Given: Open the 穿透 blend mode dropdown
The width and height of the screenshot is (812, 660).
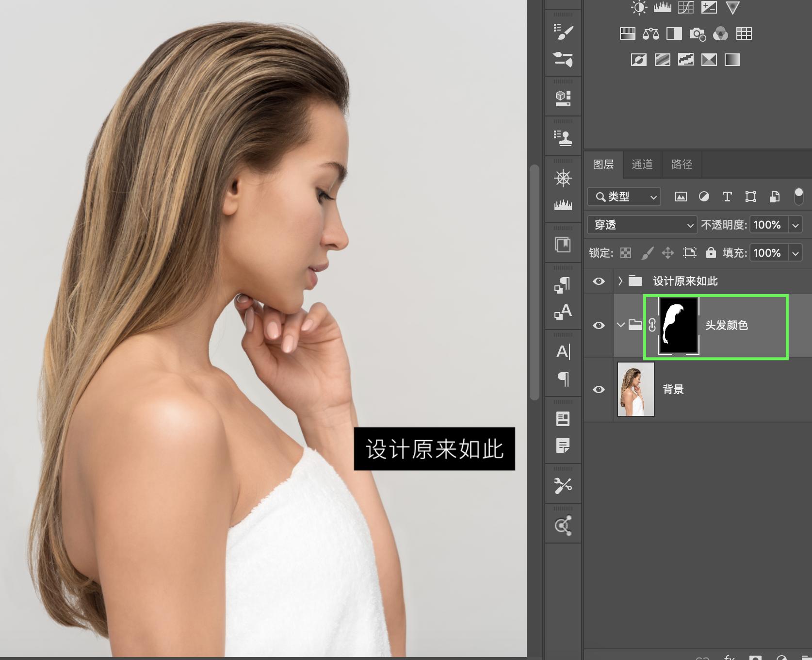Looking at the screenshot, I should pyautogui.click(x=642, y=225).
